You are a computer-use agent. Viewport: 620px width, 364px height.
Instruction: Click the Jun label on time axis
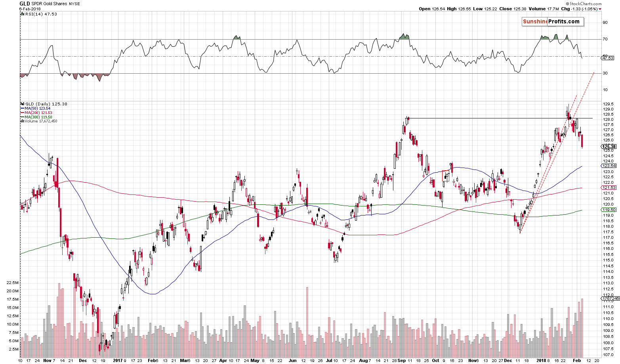click(292, 361)
